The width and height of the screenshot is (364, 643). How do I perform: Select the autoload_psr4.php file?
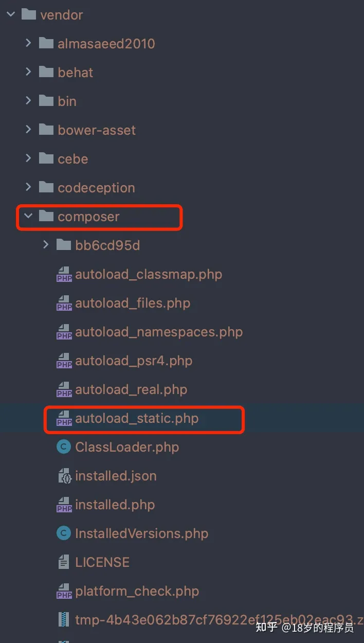tap(134, 361)
